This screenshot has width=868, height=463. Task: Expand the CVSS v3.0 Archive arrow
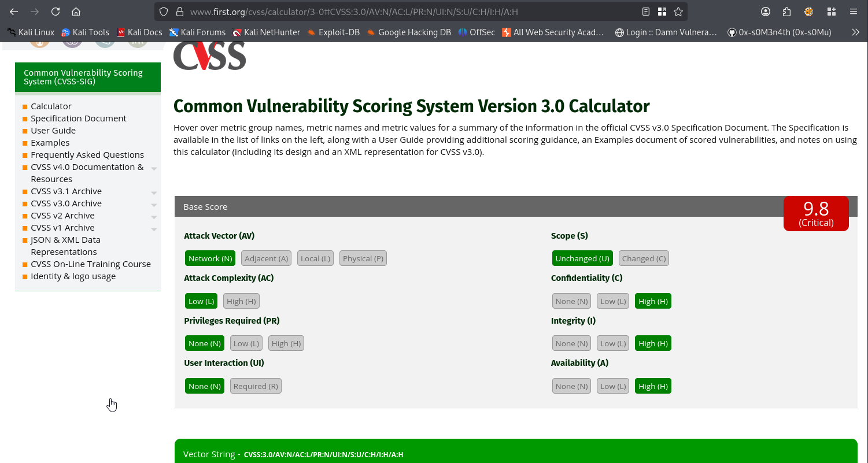coord(154,205)
